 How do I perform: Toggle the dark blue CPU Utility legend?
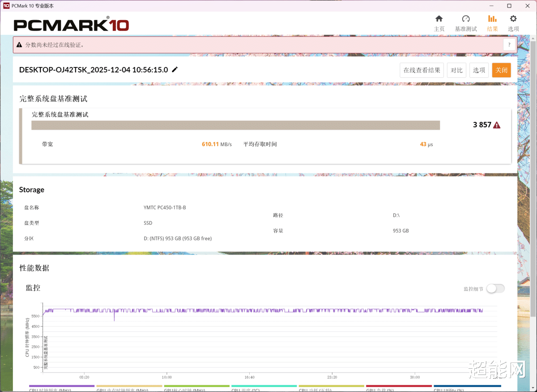467,388
